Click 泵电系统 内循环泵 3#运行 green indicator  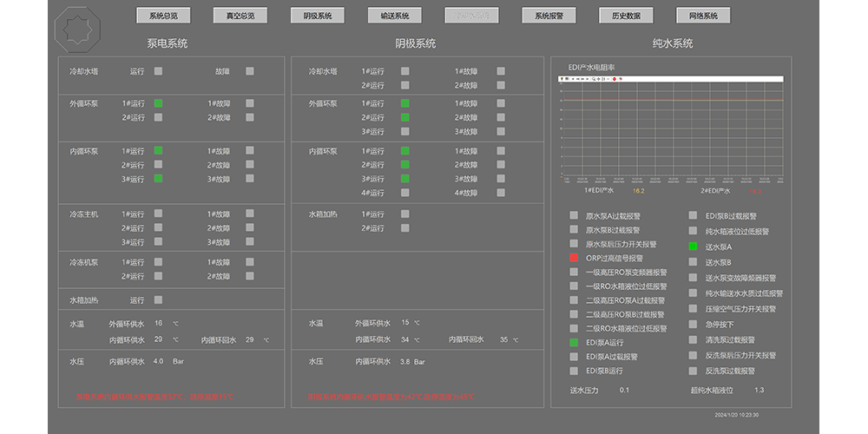pos(158,179)
